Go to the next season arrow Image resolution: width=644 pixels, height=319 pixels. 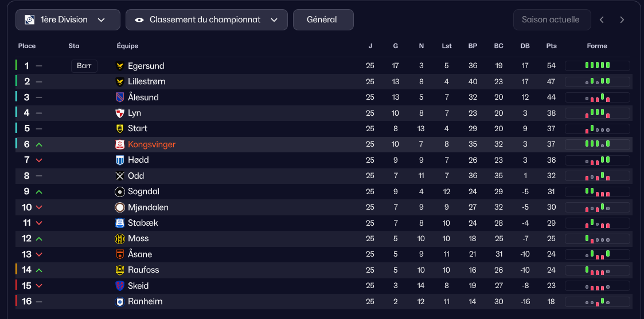click(622, 20)
